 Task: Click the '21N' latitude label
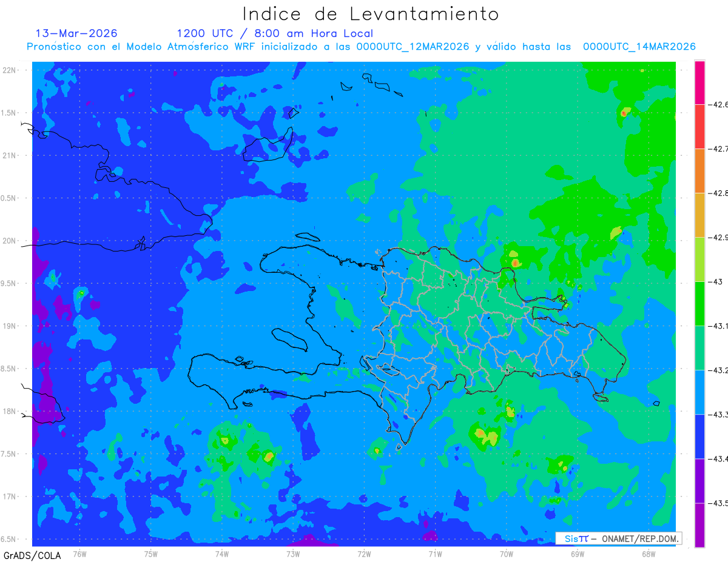click(x=10, y=155)
